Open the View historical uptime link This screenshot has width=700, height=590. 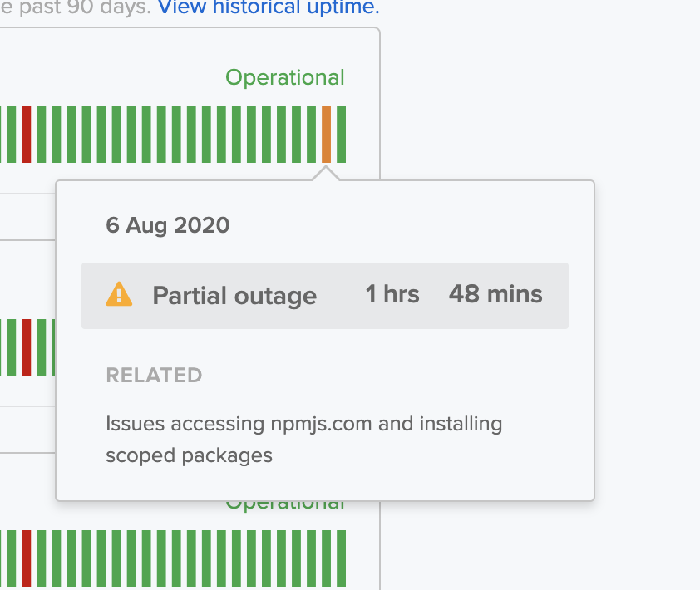(266, 8)
